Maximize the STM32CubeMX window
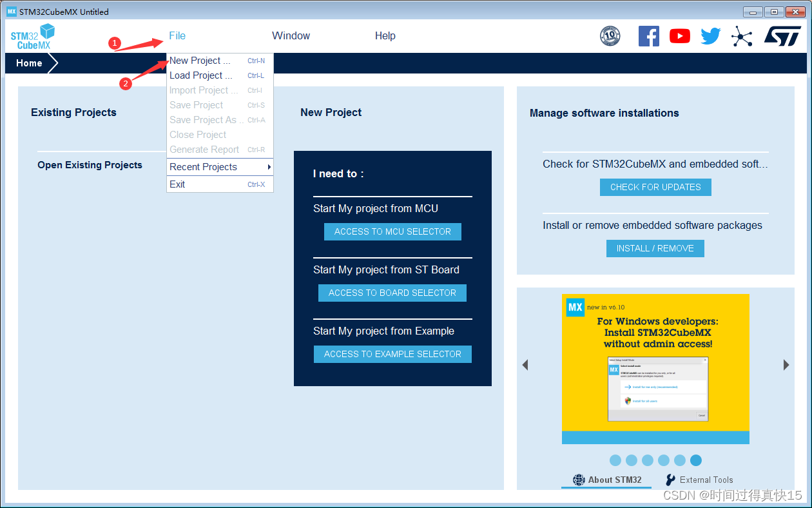Screen dimensions: 812x508 coord(774,12)
